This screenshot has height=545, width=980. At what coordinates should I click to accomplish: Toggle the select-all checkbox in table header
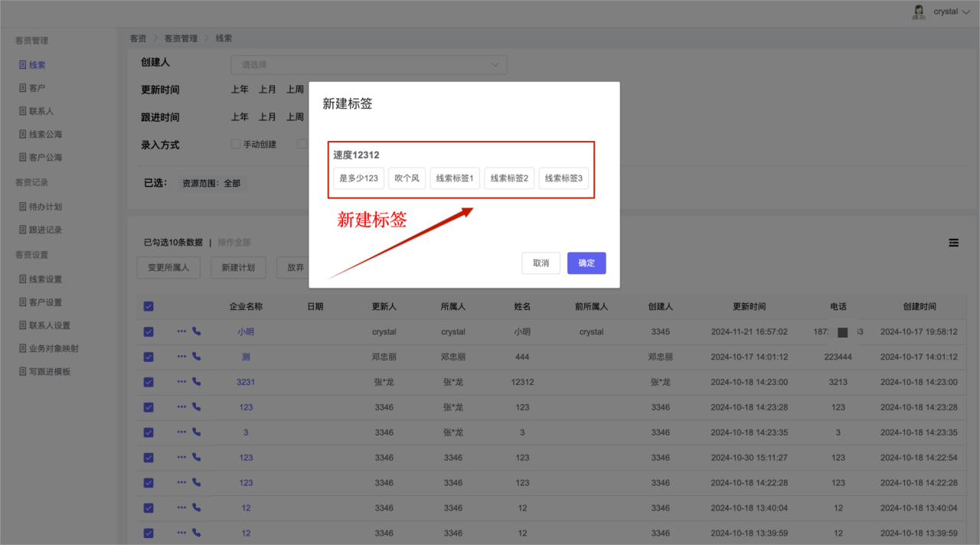tap(149, 306)
